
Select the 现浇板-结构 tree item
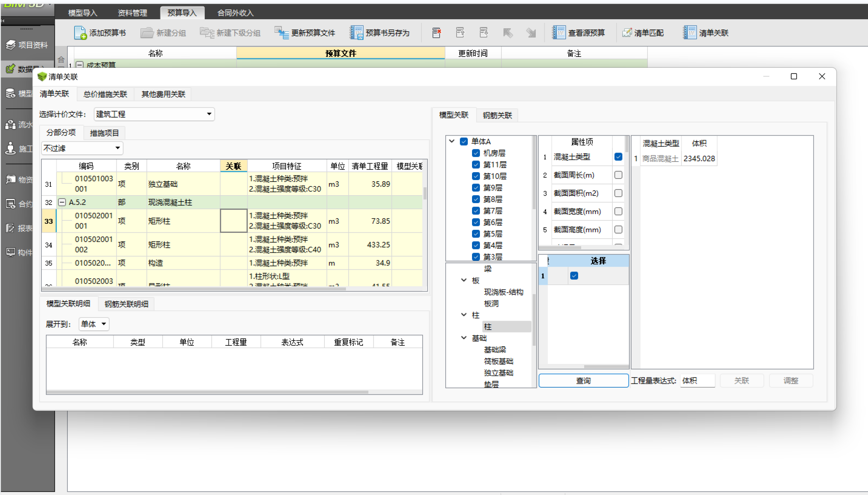[503, 292]
